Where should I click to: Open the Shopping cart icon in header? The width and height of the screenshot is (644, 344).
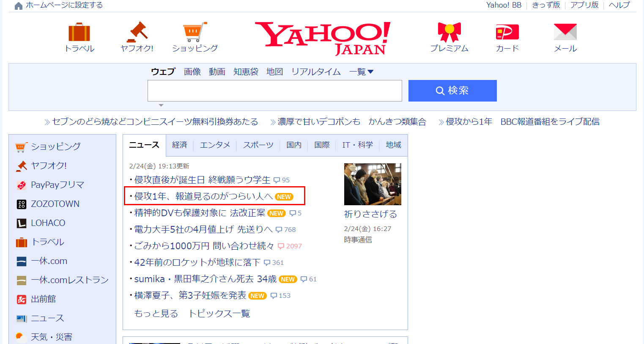[x=195, y=32]
